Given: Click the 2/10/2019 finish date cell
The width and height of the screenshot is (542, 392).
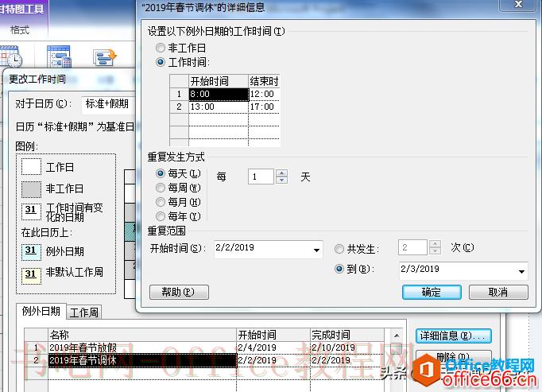Looking at the screenshot, I should [346, 347].
